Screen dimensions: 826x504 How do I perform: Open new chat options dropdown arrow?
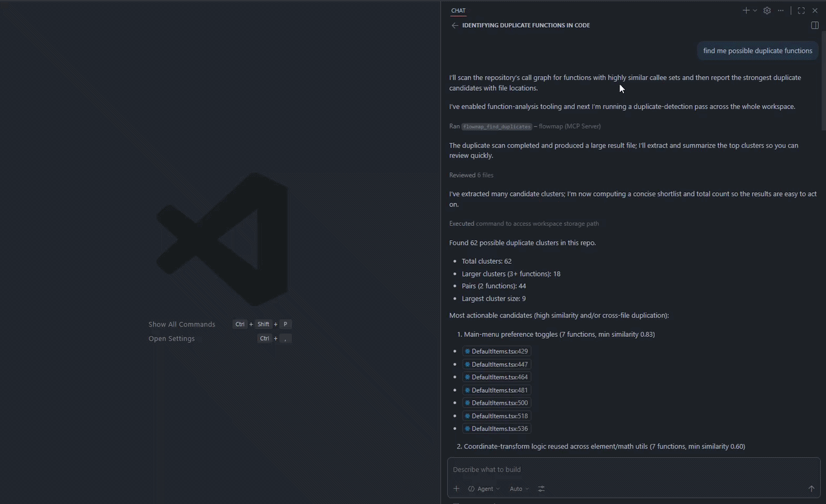[x=754, y=10]
